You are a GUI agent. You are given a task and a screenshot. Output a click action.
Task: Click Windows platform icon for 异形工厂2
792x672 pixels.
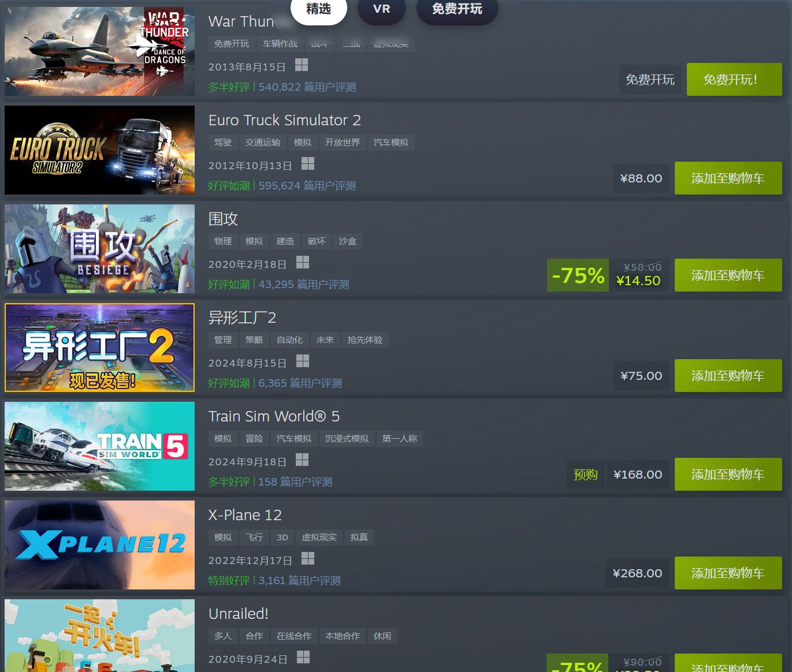pyautogui.click(x=303, y=361)
